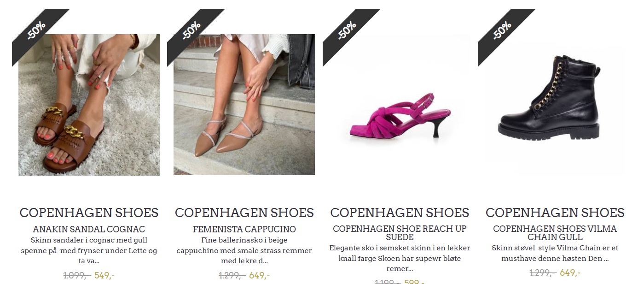644x284 pixels.
Task: Open the Femenista Cappucino ballerina photo
Action: tap(244, 105)
